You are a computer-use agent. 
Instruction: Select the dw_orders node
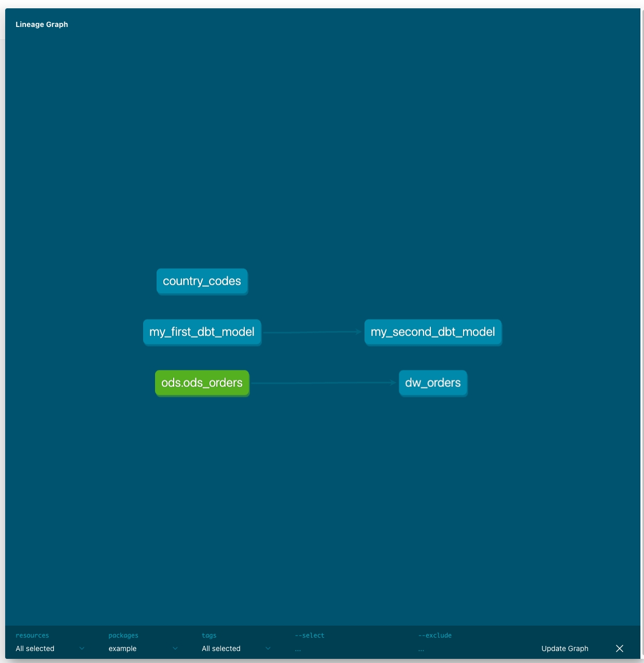[433, 383]
